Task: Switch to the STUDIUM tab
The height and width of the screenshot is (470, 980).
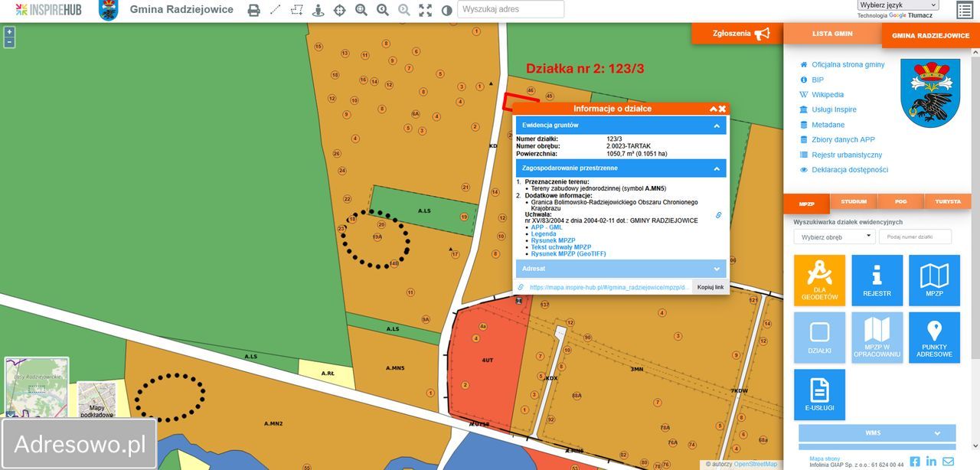Action: click(853, 201)
